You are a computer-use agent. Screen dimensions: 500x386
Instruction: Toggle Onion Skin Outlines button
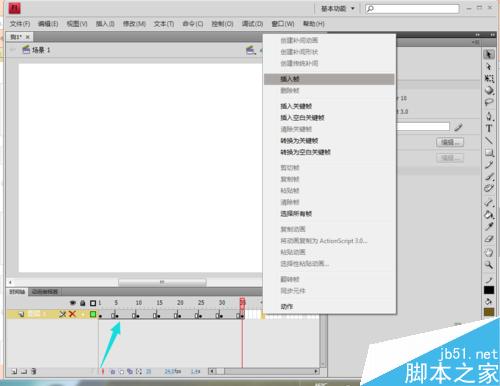[x=122, y=371]
